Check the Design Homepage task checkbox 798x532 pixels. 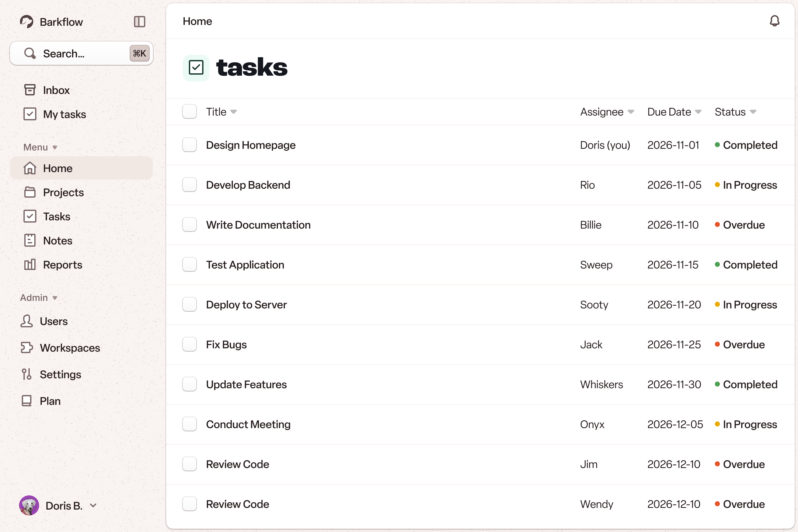189,145
